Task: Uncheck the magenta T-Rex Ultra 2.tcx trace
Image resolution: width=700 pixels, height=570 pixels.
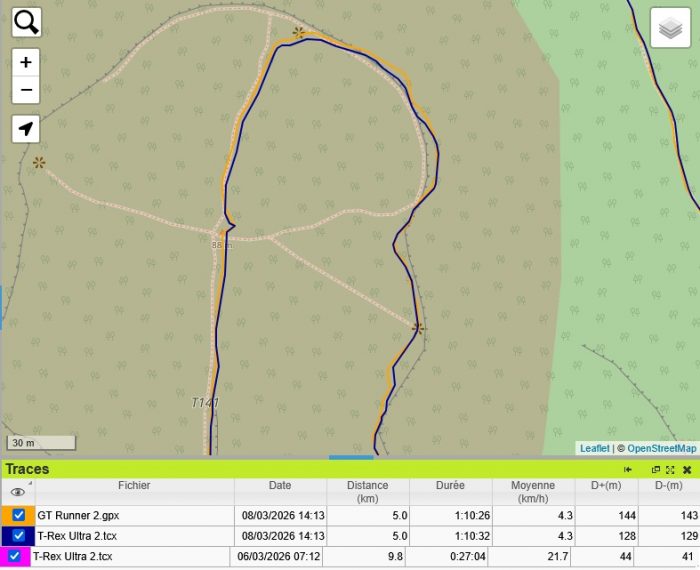Action: 14,557
